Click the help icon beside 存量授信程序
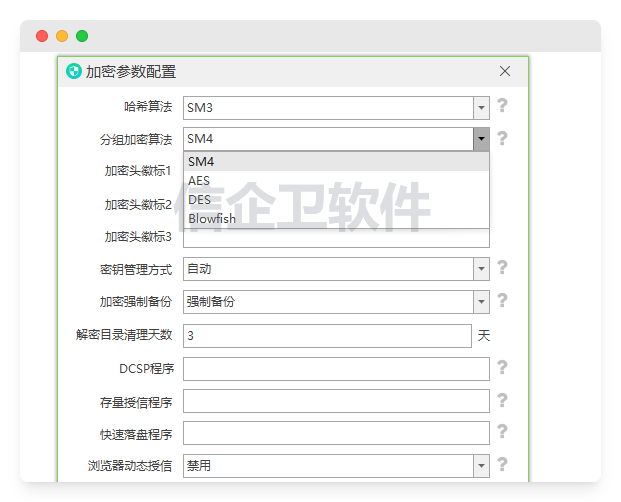This screenshot has width=621, height=502. click(502, 401)
